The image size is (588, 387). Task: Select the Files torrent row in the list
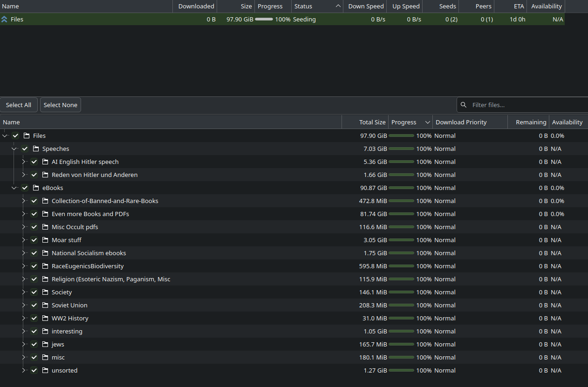pyautogui.click(x=282, y=19)
